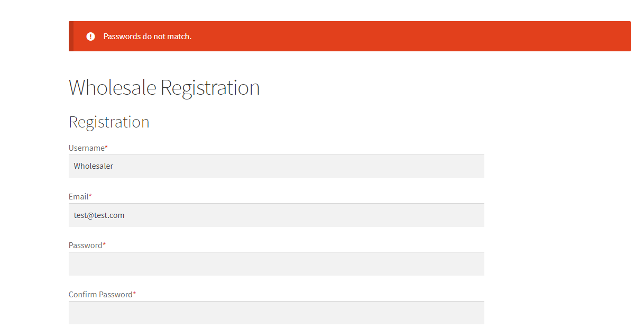This screenshot has height=328, width=644.
Task: Click the dark red left edge of alert
Action: coord(71,37)
